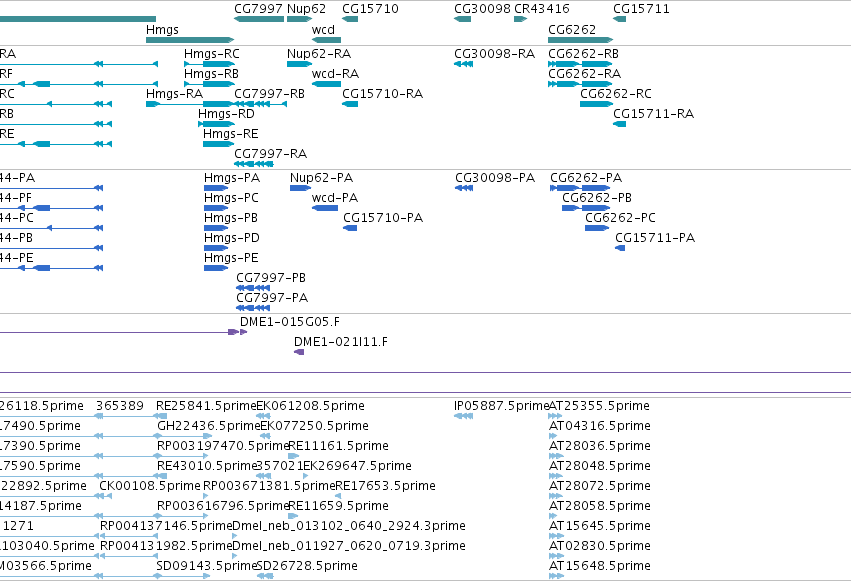Select the AT28048.5prime EST label
The image size is (851, 581).
[x=600, y=467]
